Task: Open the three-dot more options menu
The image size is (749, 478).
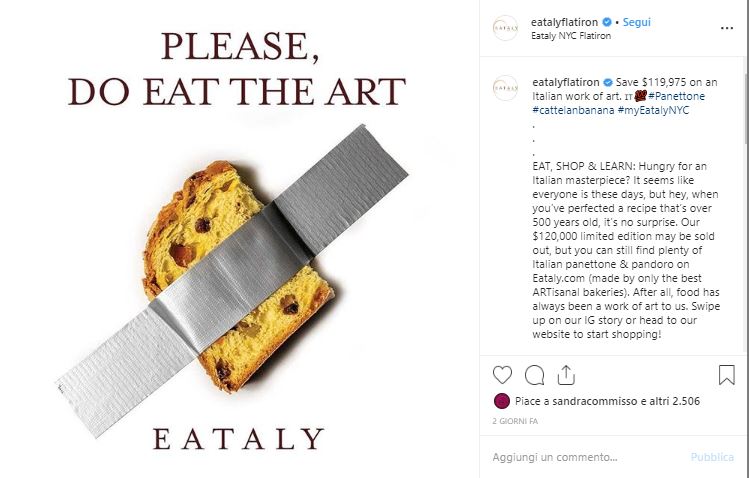Action: point(727,28)
